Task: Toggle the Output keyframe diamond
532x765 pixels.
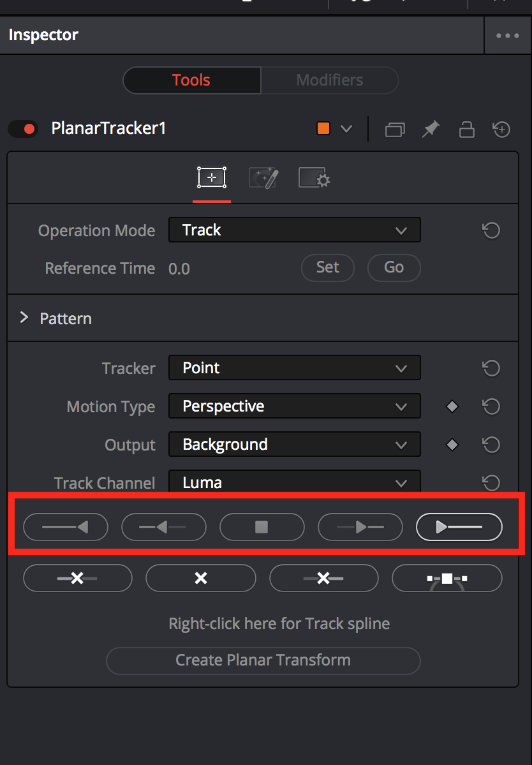Action: (452, 445)
